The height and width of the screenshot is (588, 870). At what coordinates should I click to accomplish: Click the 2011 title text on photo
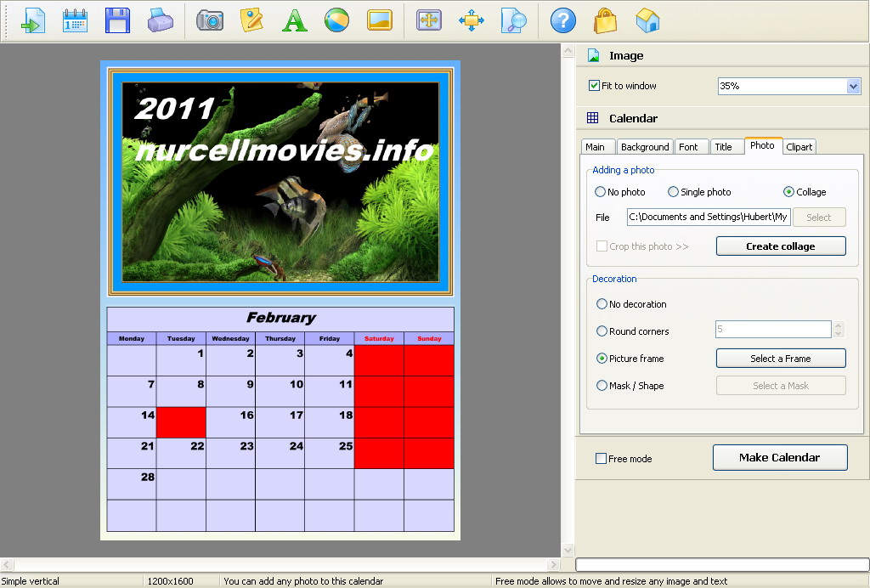(175, 109)
